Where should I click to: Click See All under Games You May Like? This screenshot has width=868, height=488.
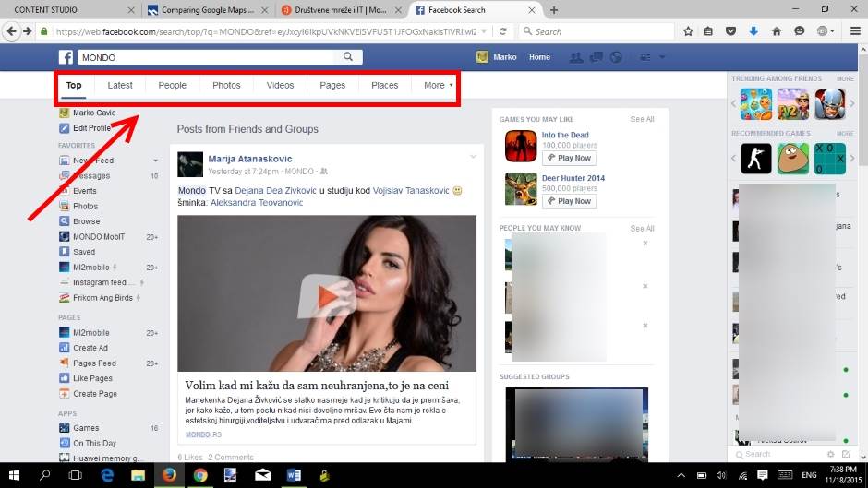[642, 119]
